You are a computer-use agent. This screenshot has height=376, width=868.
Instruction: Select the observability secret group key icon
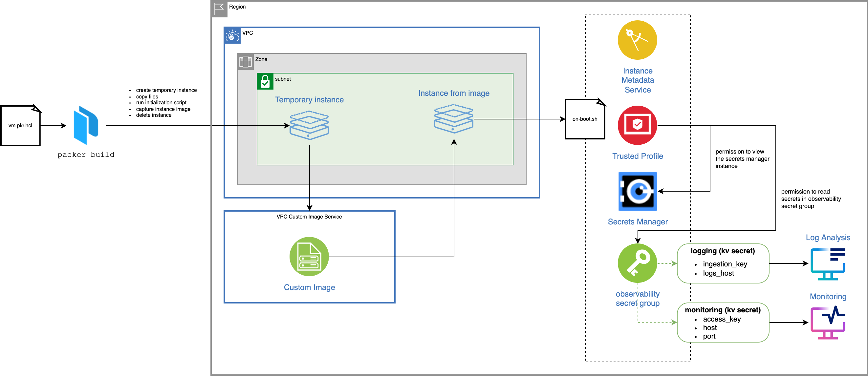tap(637, 263)
